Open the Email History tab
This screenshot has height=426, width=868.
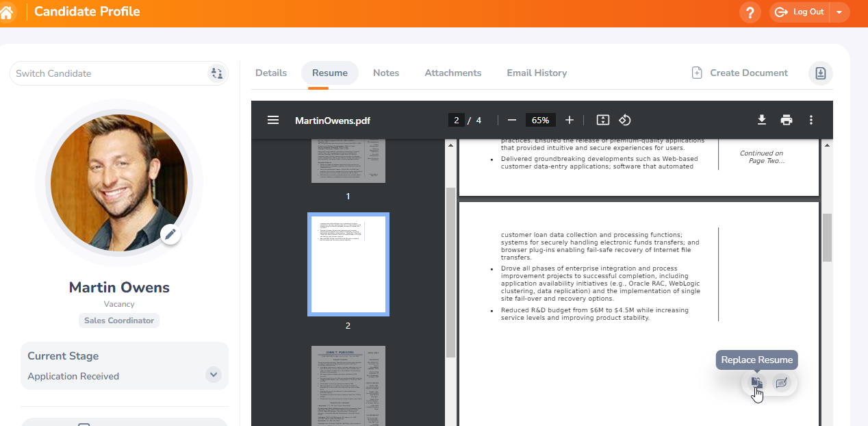click(537, 73)
